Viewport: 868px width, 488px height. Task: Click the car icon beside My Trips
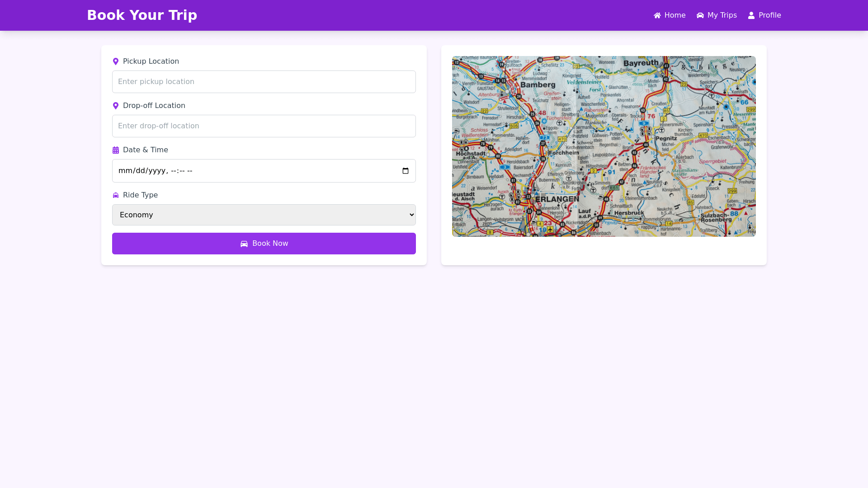click(700, 15)
